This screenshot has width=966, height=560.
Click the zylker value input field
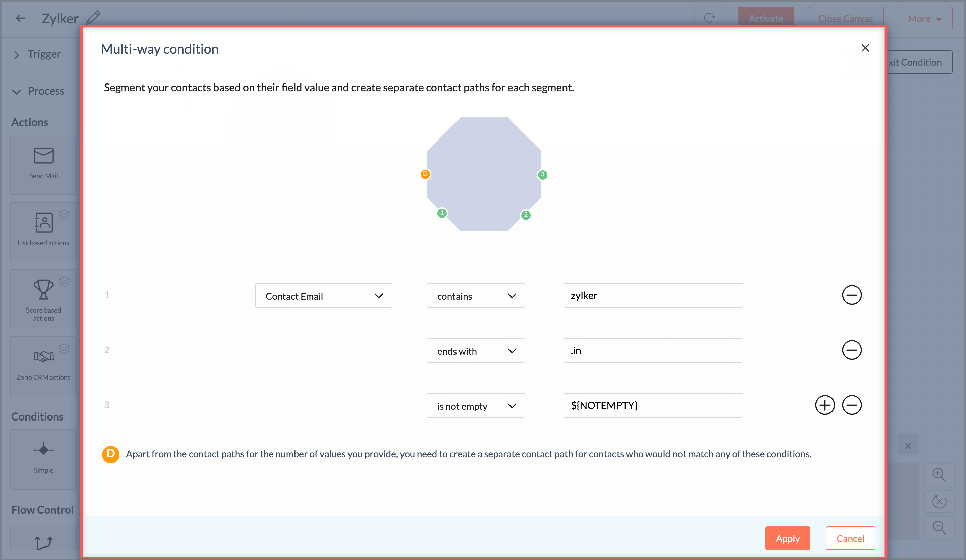click(652, 295)
